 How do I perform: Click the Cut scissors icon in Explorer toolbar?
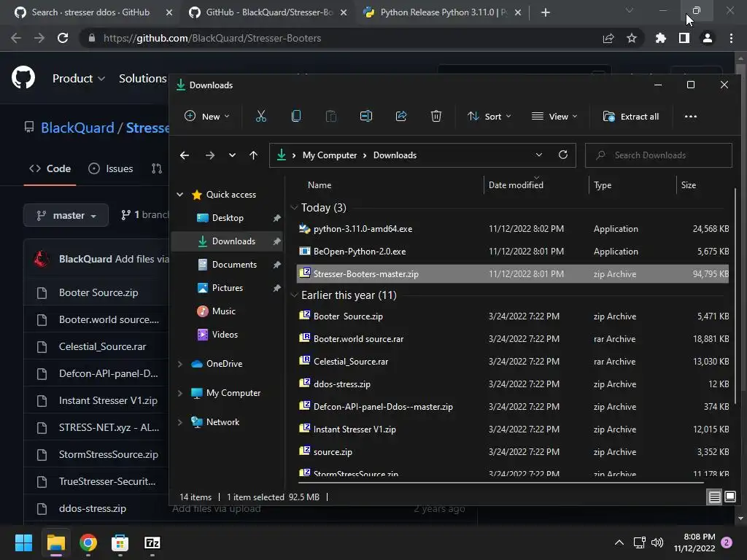click(x=260, y=116)
